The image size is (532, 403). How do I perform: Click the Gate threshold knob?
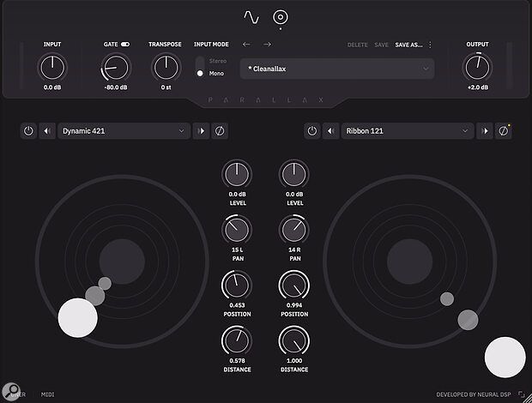click(116, 68)
